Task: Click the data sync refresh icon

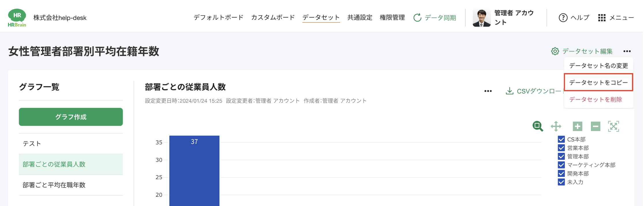Action: (417, 18)
